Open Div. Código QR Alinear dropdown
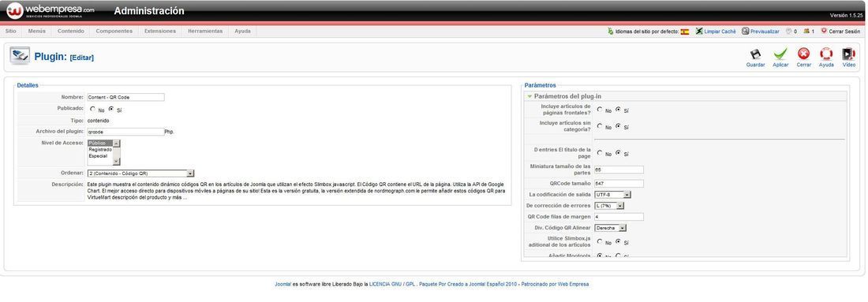 click(611, 228)
